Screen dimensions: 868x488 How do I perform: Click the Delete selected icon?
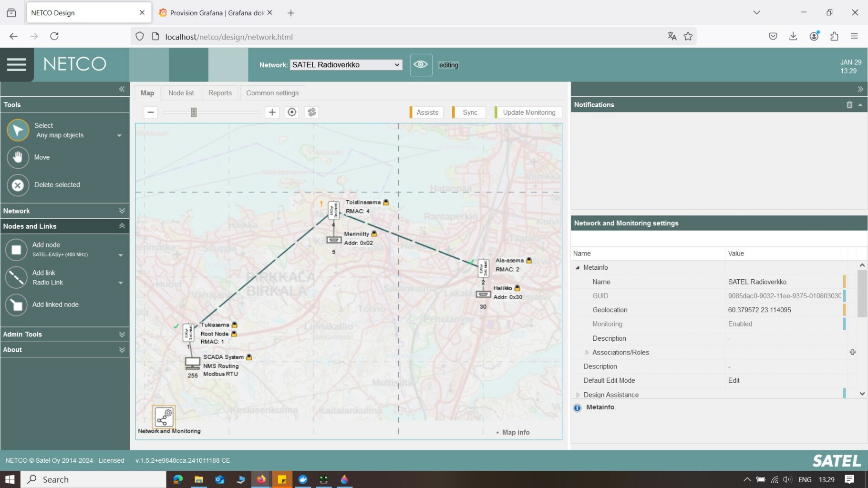(x=18, y=185)
